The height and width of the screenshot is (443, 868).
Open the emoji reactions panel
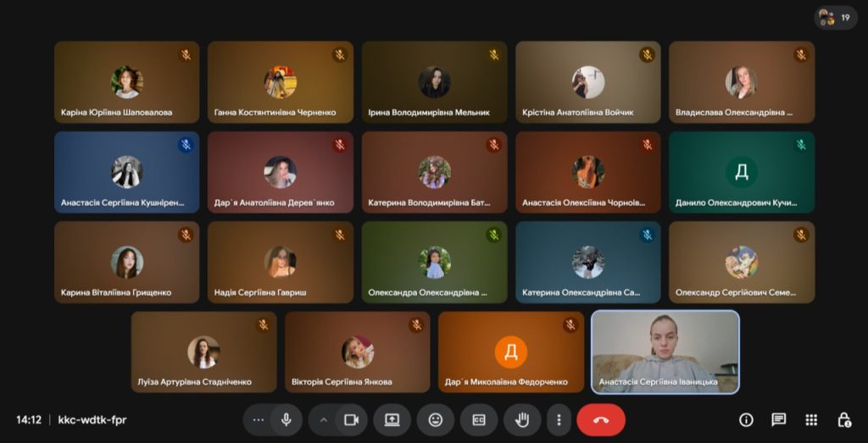pyautogui.click(x=436, y=419)
